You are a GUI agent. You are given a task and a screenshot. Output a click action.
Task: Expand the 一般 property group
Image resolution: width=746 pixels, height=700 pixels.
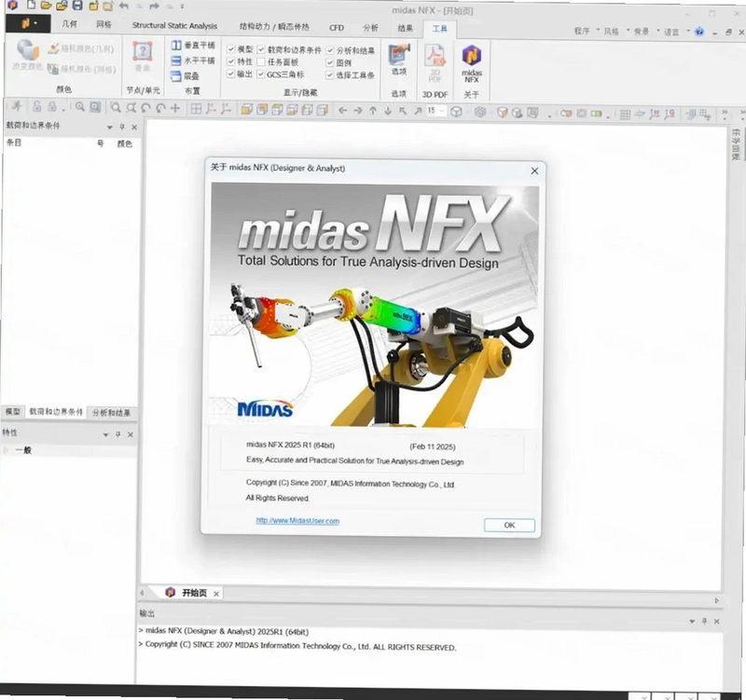click(6, 449)
